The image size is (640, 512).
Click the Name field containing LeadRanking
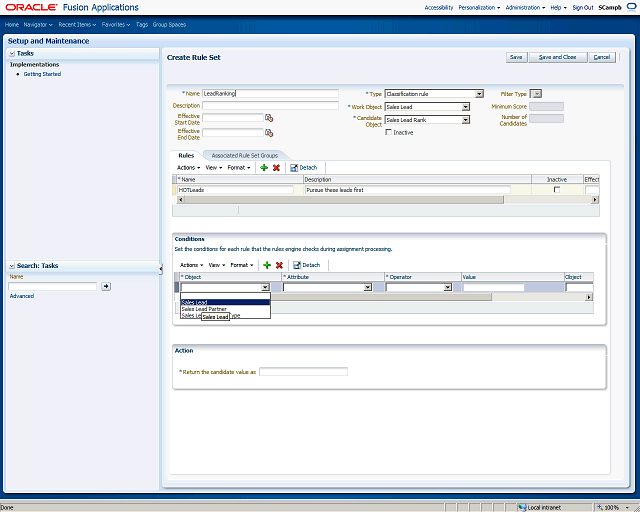pos(271,93)
